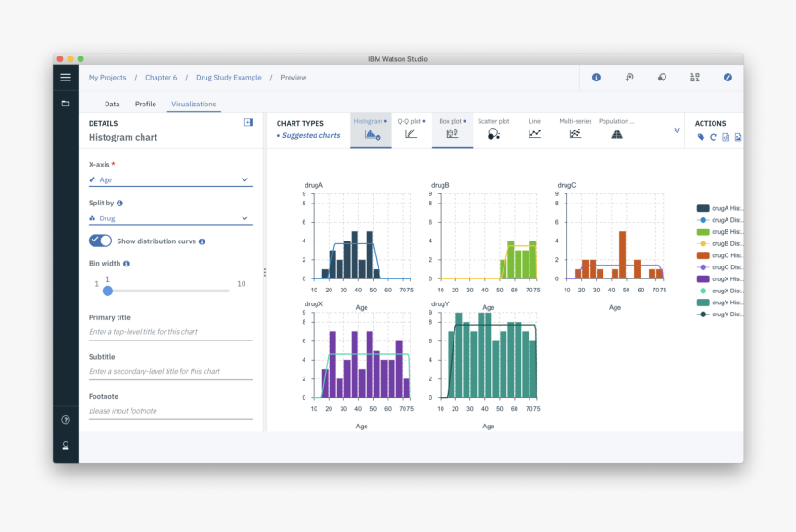Open the hamburger navigation menu
This screenshot has height=532, width=796.
click(x=66, y=78)
